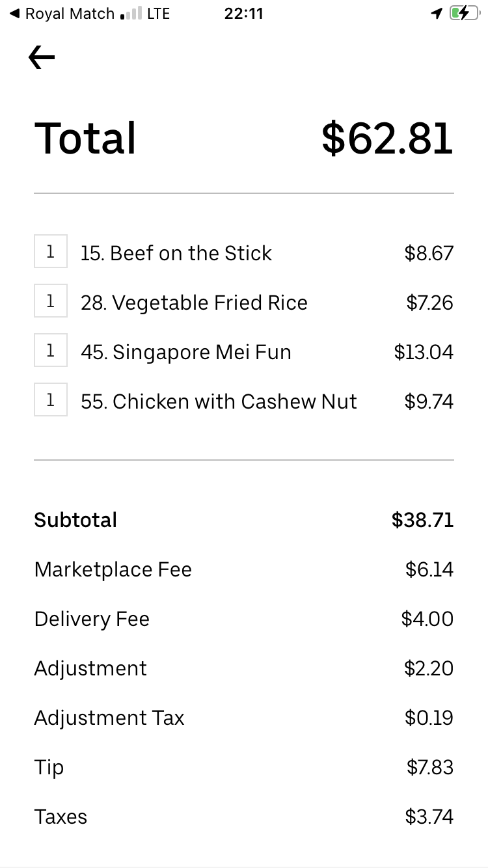
Task: Select the 45. Singapore Mei Fun item
Action: coord(186,352)
